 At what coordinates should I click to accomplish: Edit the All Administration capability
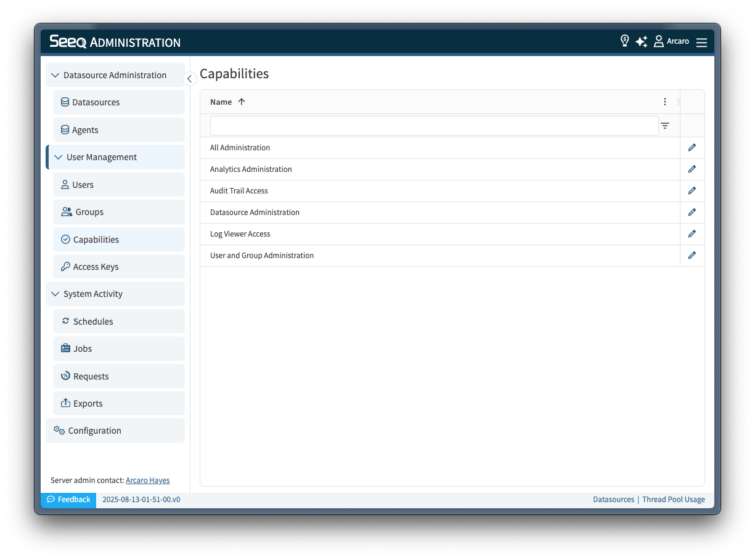coord(692,148)
